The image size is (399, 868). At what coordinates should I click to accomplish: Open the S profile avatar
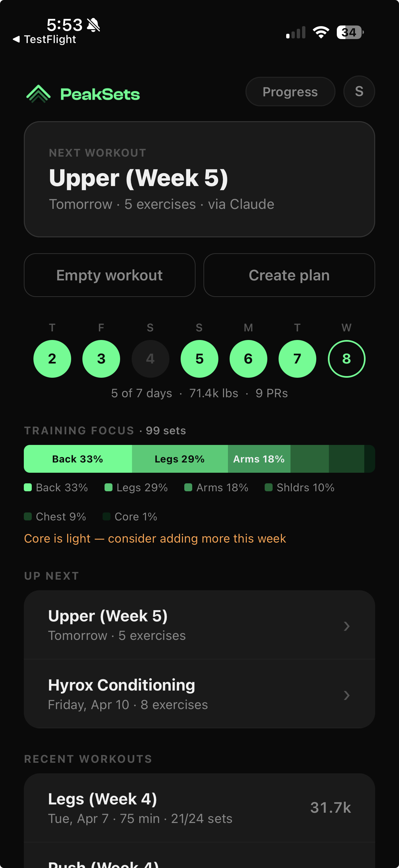pos(359,91)
